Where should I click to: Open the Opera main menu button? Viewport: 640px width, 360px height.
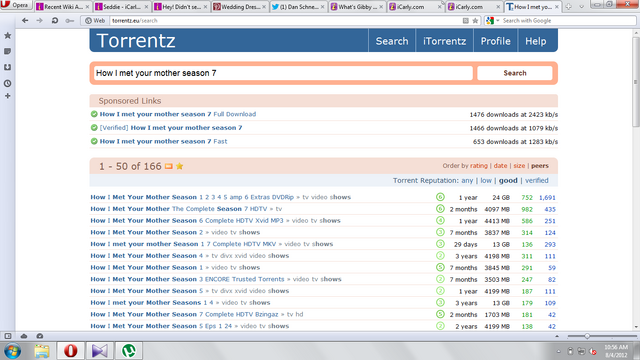[x=16, y=5]
